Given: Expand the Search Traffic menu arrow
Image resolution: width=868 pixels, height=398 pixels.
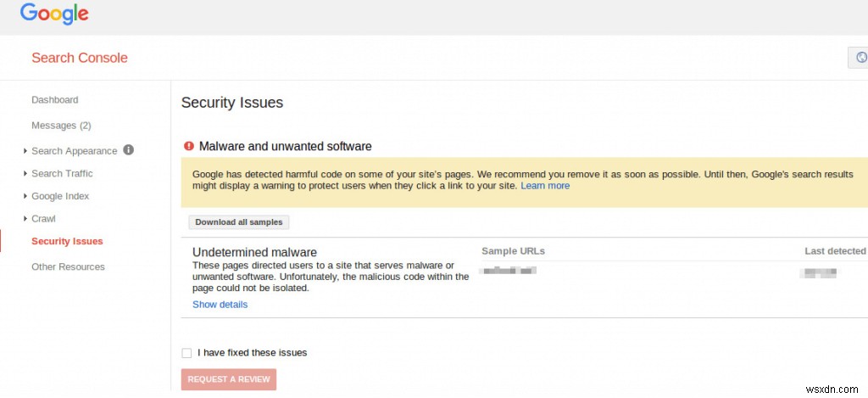Looking at the screenshot, I should (25, 174).
